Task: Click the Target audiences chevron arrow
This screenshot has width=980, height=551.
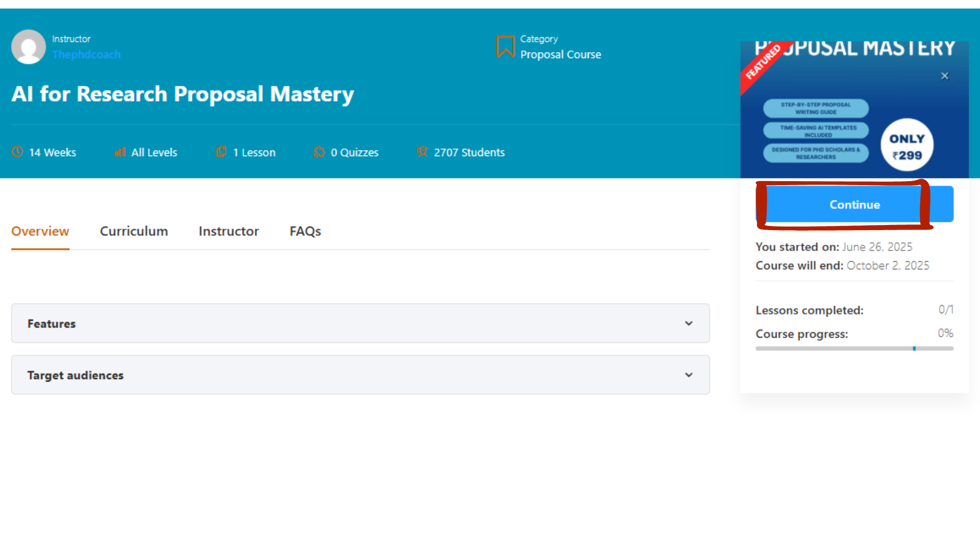Action: pyautogui.click(x=689, y=375)
